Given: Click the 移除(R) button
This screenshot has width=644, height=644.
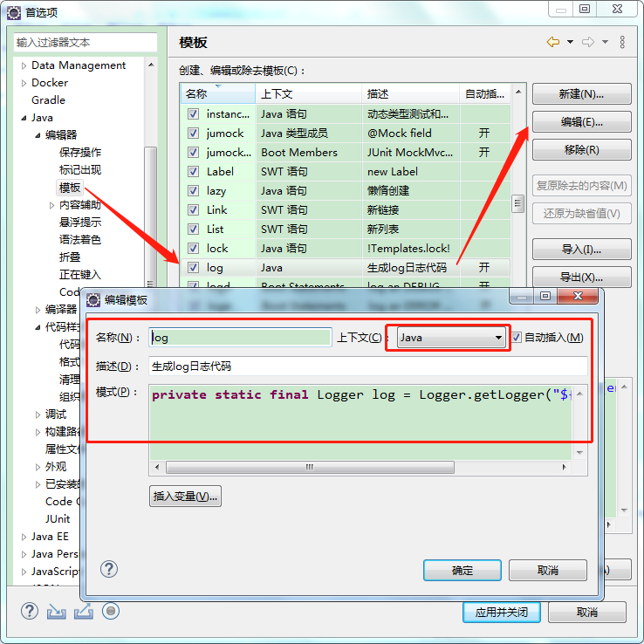Looking at the screenshot, I should point(581,149).
